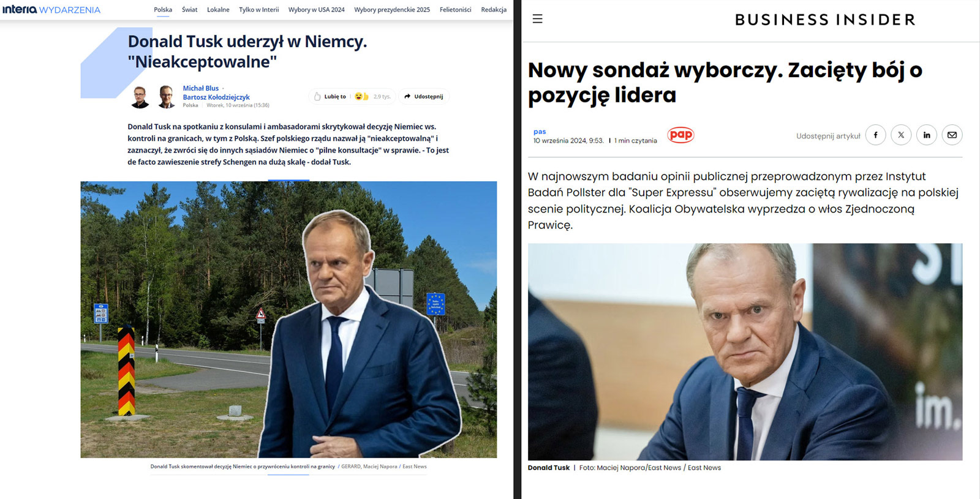Go to 'Wybory w USA 2024' section
Image resolution: width=980 pixels, height=499 pixels.
(316, 10)
